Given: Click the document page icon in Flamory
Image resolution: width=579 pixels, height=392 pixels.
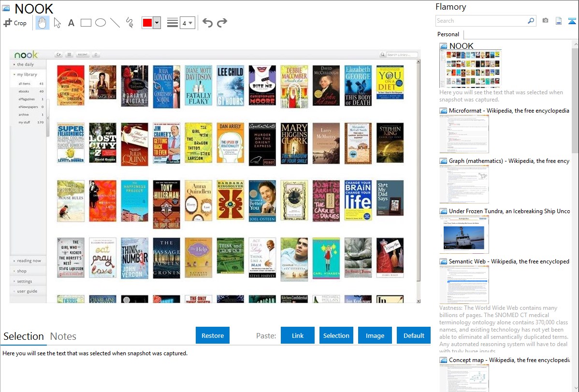Looking at the screenshot, I should 559,21.
